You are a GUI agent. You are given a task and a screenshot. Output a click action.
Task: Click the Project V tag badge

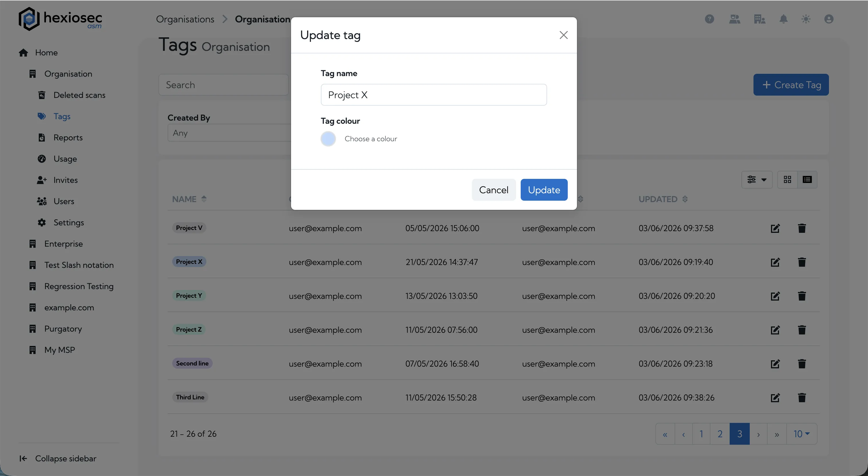189,228
